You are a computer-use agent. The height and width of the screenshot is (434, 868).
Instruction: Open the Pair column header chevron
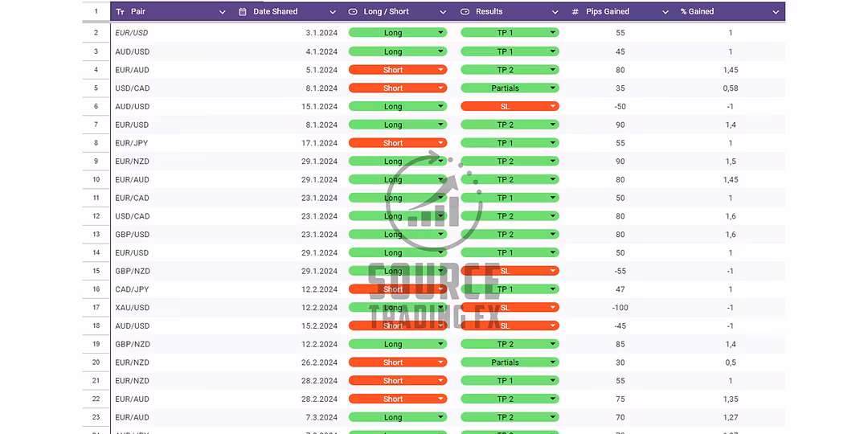pyautogui.click(x=223, y=12)
